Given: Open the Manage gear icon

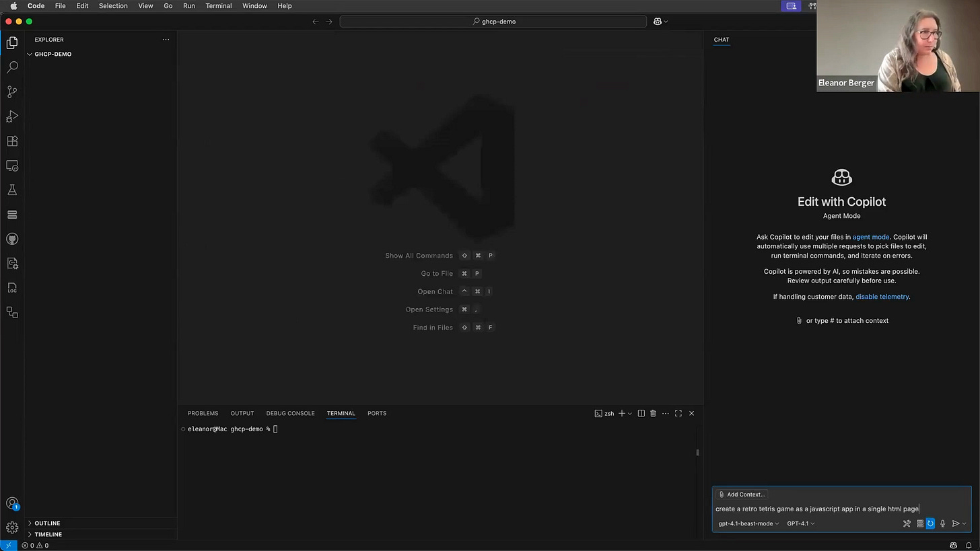Looking at the screenshot, I should [x=12, y=527].
